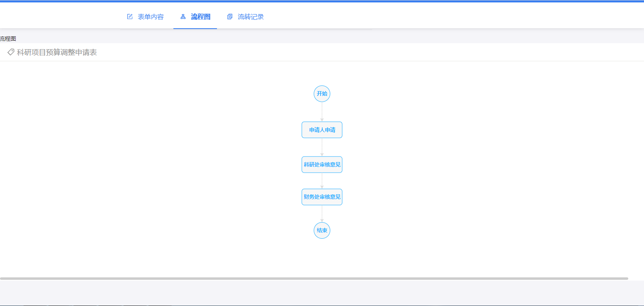Click the 流程图 section label at top left
Image resolution: width=644 pixels, height=306 pixels.
click(8, 39)
